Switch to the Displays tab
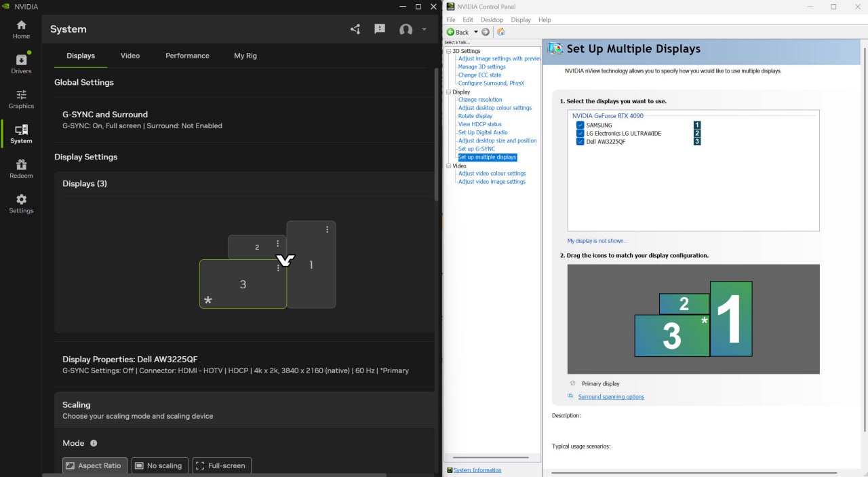The height and width of the screenshot is (477, 868). pos(81,56)
